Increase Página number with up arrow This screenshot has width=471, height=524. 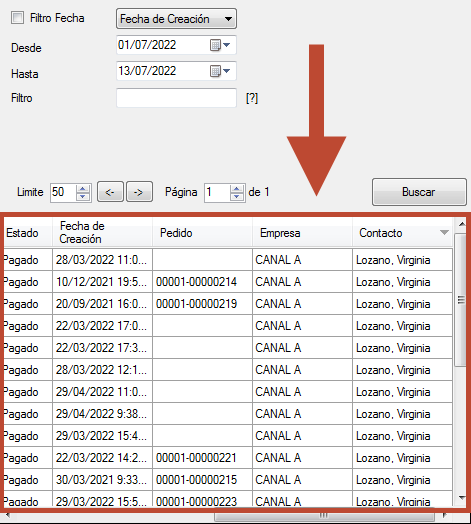237,188
